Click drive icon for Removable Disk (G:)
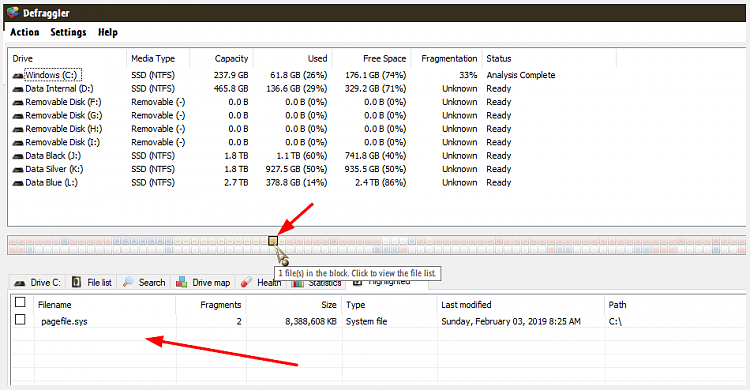 coord(18,116)
